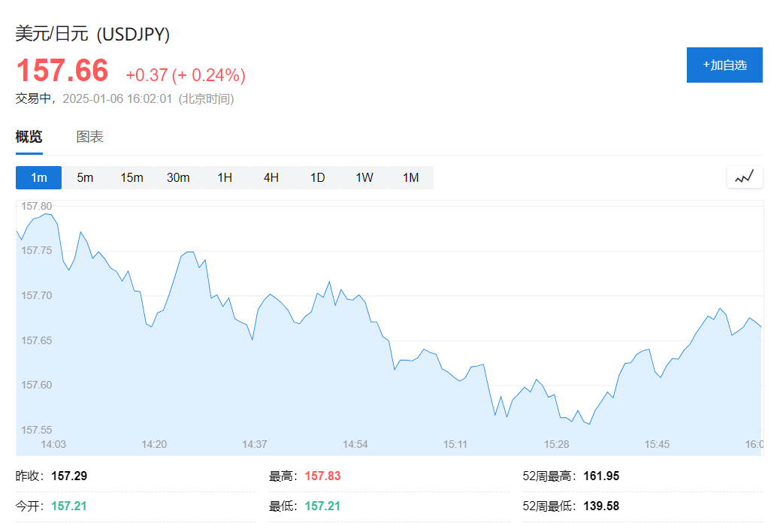Add USDJPY to watchlist with +加自选
The width and height of the screenshot is (780, 532).
(x=724, y=65)
